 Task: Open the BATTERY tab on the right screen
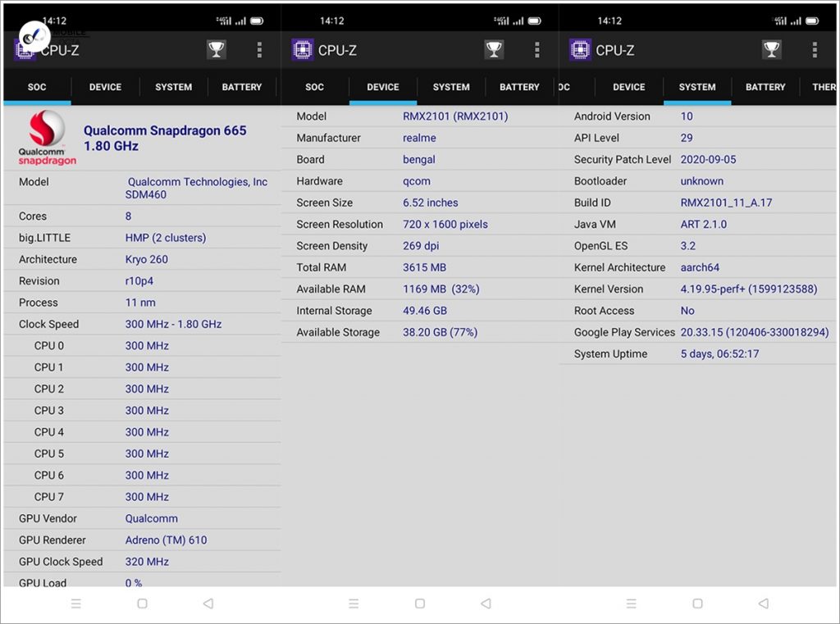(x=765, y=87)
